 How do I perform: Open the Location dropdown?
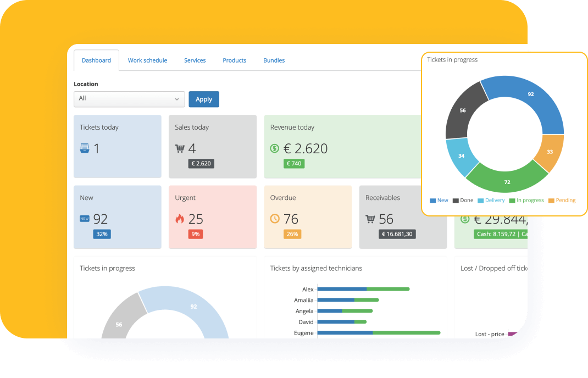pyautogui.click(x=129, y=99)
